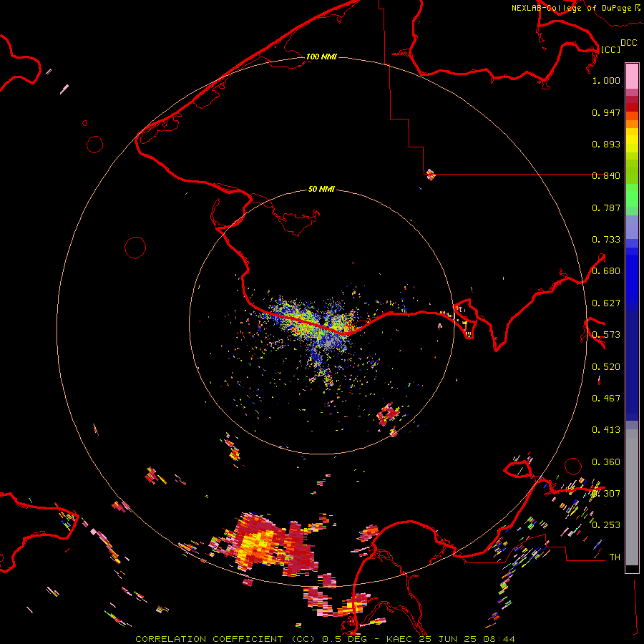The height and width of the screenshot is (644, 644).
Task: Click the red echo cluster southeast inside 50 NMI ring
Action: 388,414
